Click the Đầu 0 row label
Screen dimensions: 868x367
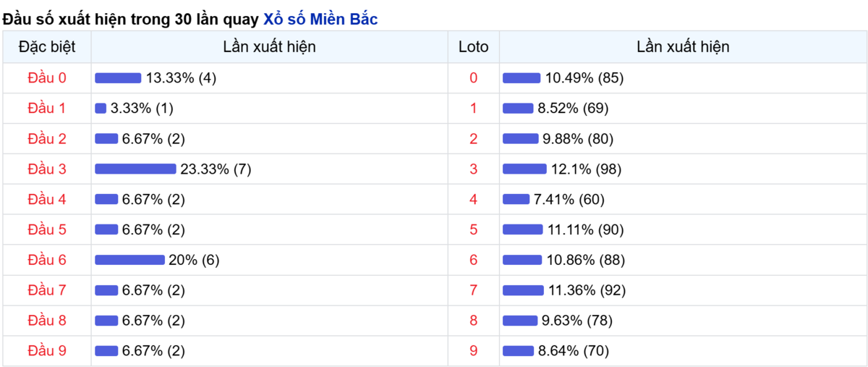[x=47, y=77]
